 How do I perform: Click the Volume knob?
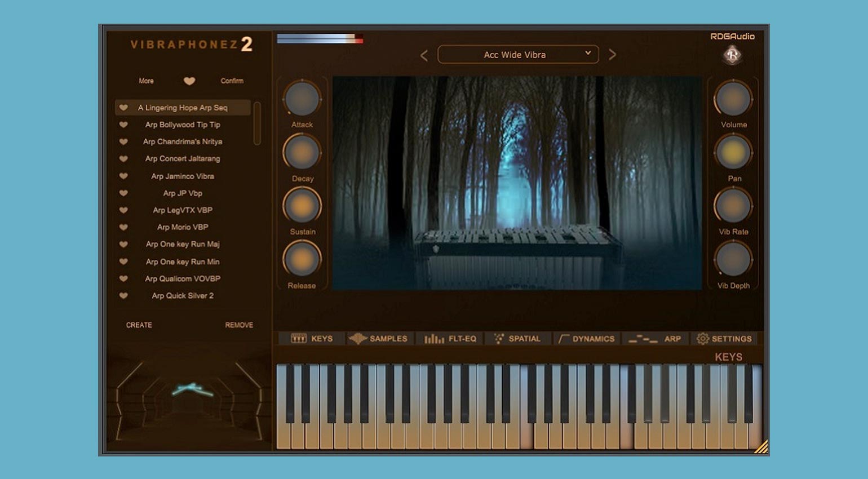(x=733, y=99)
